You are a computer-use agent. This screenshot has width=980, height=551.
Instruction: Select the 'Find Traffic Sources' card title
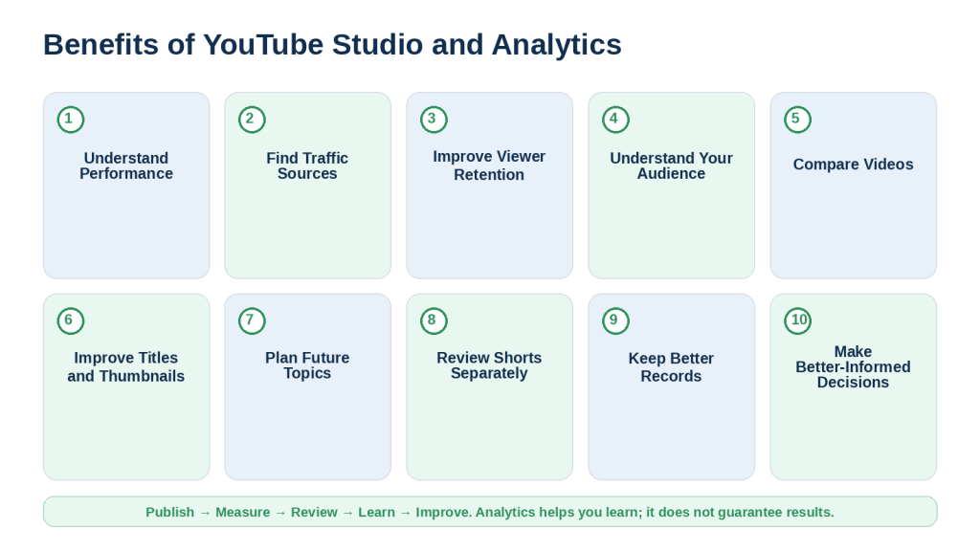(x=307, y=165)
